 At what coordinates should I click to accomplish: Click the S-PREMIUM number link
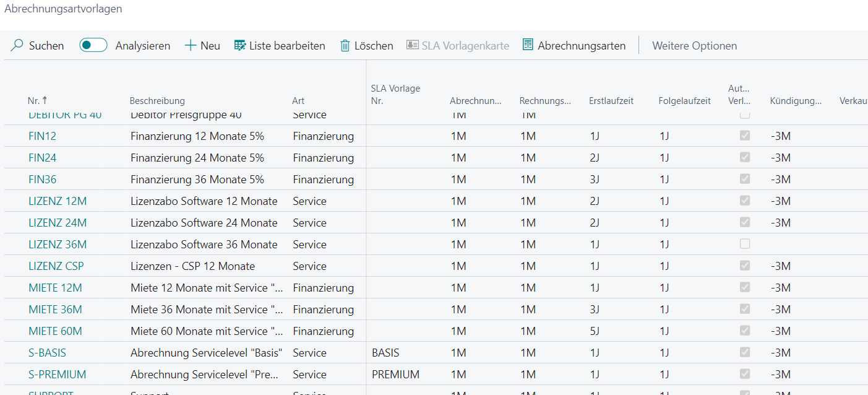pyautogui.click(x=58, y=375)
